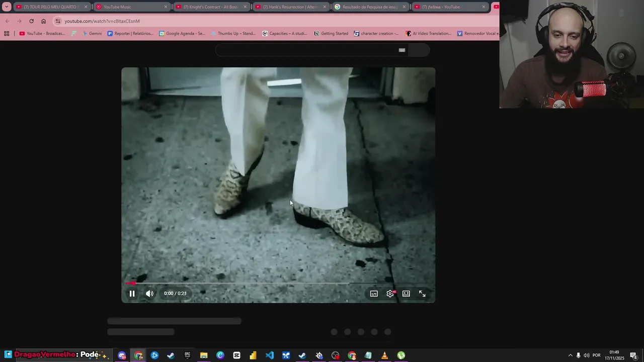Open File Explorer from the taskbar

tap(204, 355)
